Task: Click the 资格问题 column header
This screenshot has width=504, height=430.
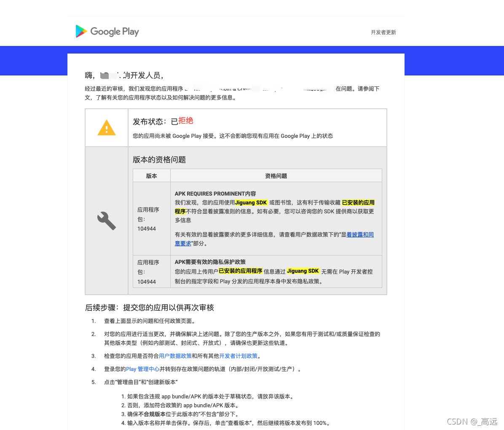Action: click(276, 176)
